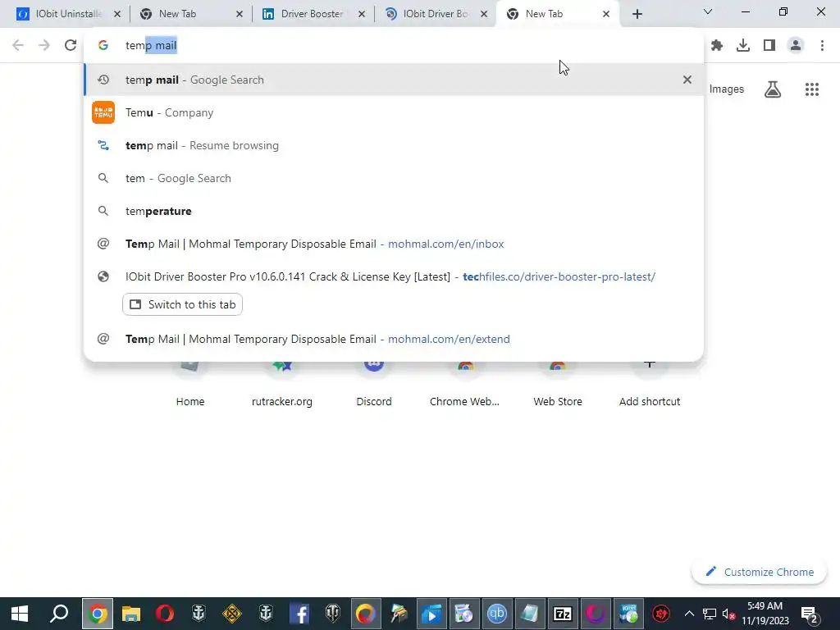Click Customize Chrome button
Viewport: 840px width, 630px height.
pos(759,572)
